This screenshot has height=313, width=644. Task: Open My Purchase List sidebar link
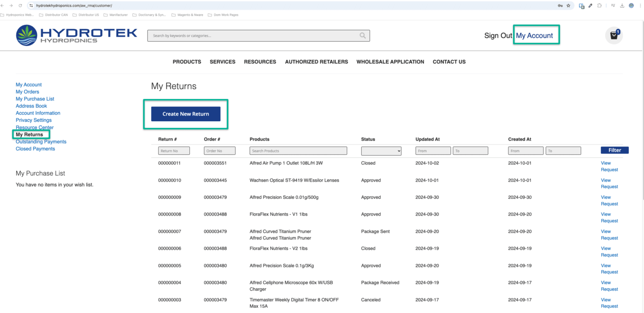pyautogui.click(x=35, y=99)
